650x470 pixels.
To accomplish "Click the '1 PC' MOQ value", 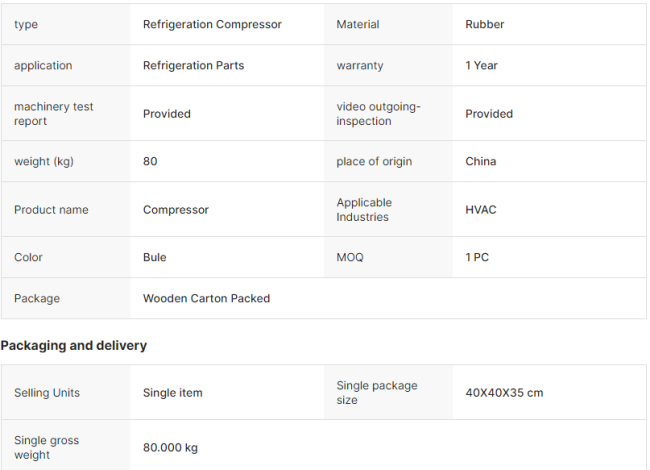I will click(x=477, y=257).
